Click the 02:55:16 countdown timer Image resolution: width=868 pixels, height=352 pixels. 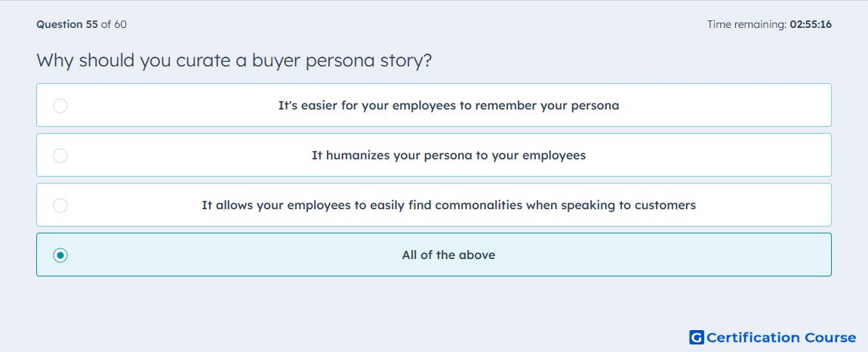tap(811, 24)
